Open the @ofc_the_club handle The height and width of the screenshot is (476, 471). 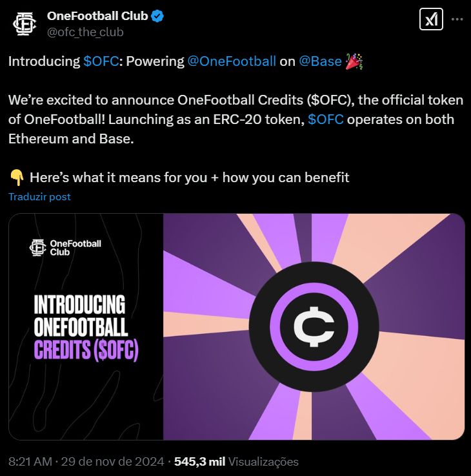click(85, 32)
